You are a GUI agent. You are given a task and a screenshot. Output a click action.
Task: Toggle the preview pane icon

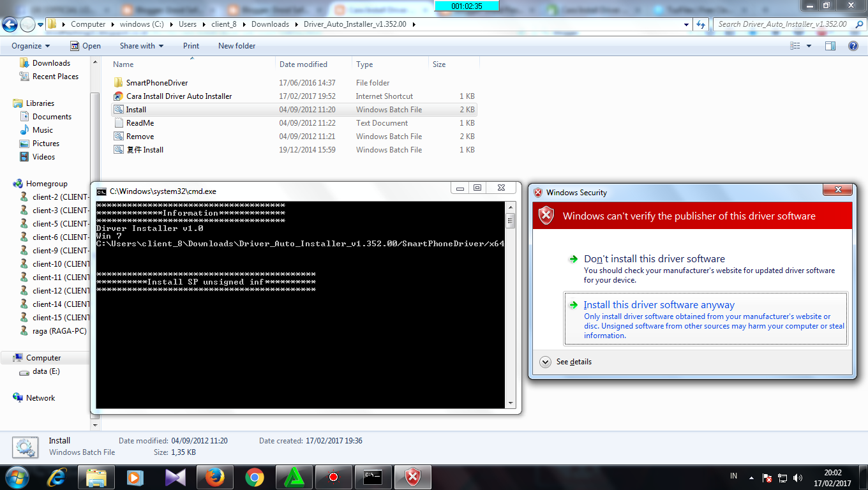click(830, 46)
